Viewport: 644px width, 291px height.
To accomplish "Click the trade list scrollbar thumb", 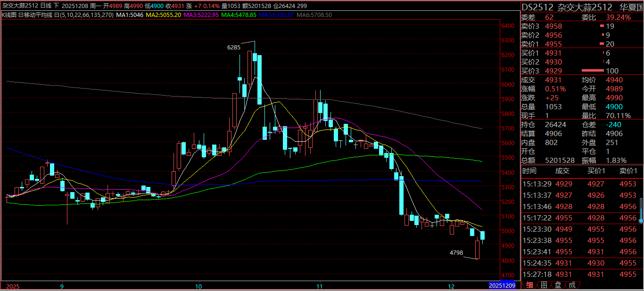I will (641, 210).
